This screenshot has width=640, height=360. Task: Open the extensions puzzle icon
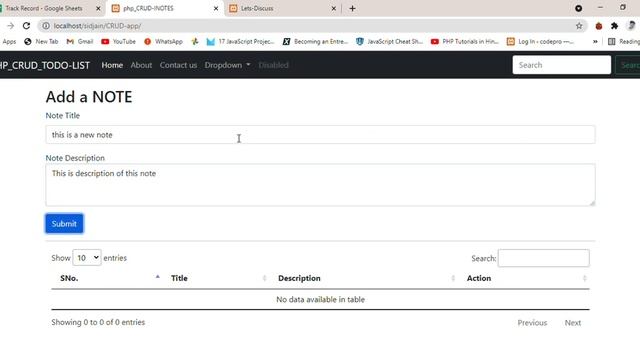[x=614, y=26]
